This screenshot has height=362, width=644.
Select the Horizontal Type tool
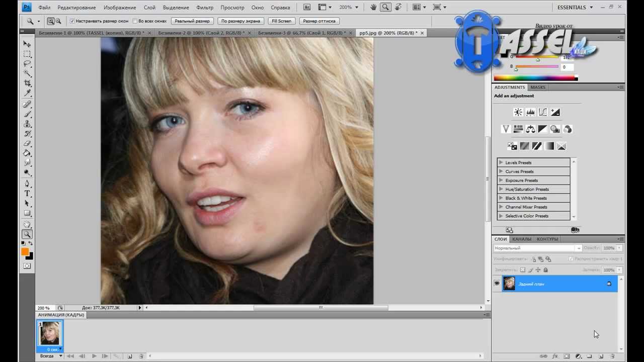click(x=27, y=194)
